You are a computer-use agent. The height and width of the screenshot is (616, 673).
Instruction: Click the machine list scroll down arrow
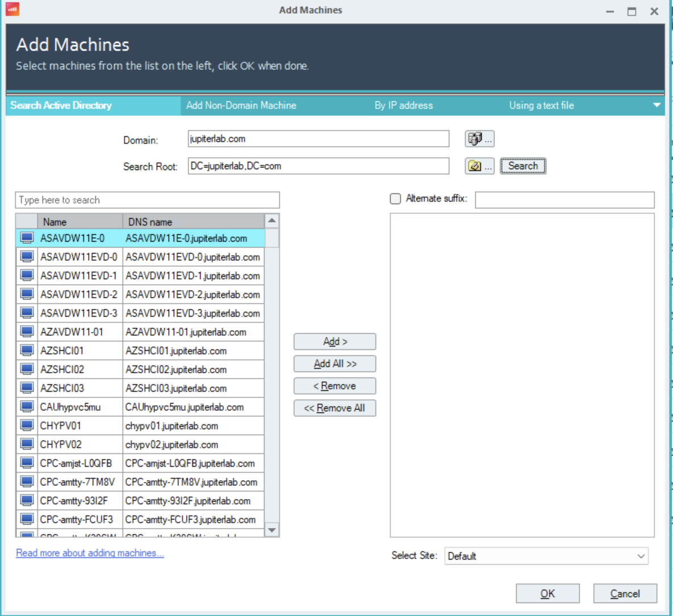[271, 530]
